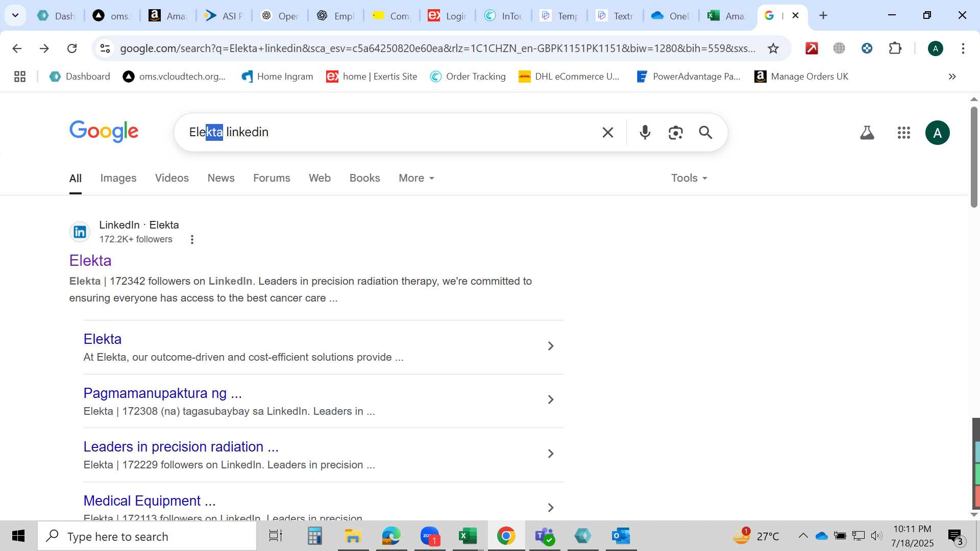Switch to the Web tab
Viewport: 980px width, 551px height.
[x=320, y=178]
